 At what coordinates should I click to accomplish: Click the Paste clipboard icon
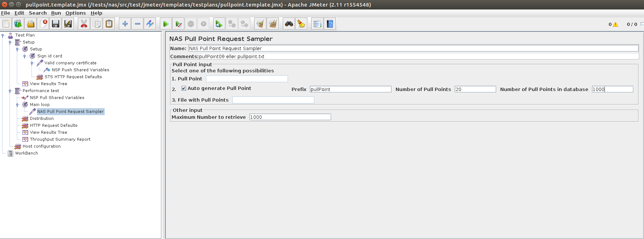[x=109, y=24]
